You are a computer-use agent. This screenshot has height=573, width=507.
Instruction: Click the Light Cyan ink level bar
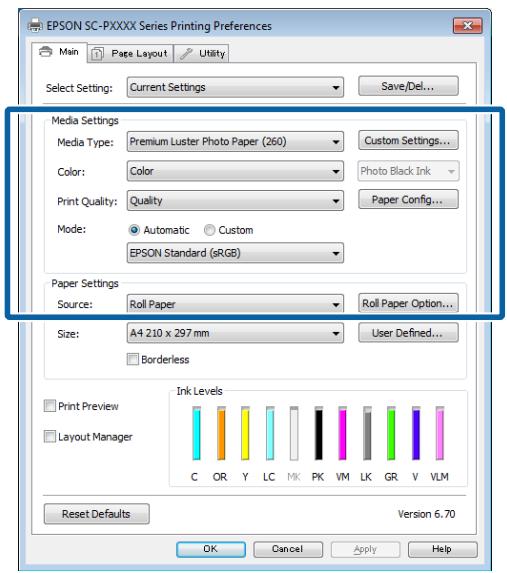[x=270, y=433]
